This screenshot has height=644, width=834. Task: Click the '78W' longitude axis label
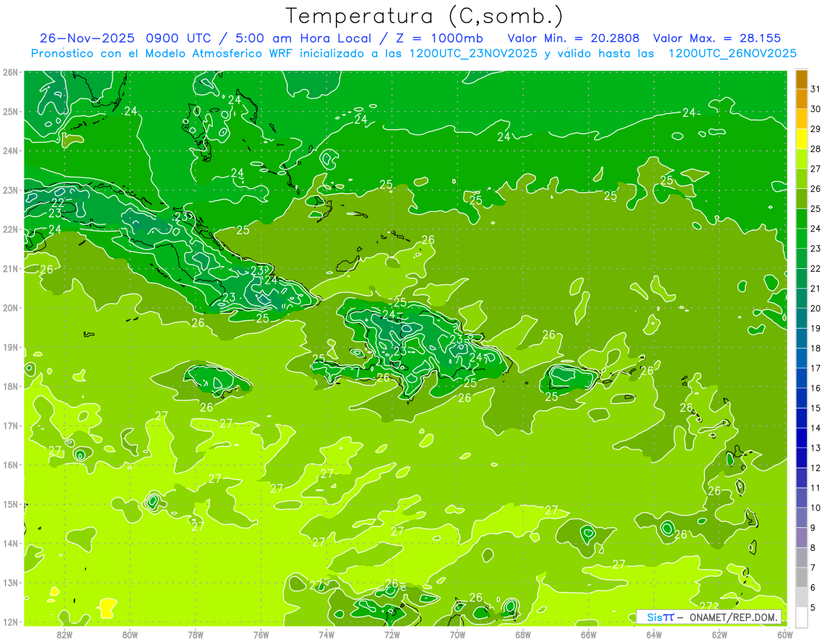coord(195,634)
